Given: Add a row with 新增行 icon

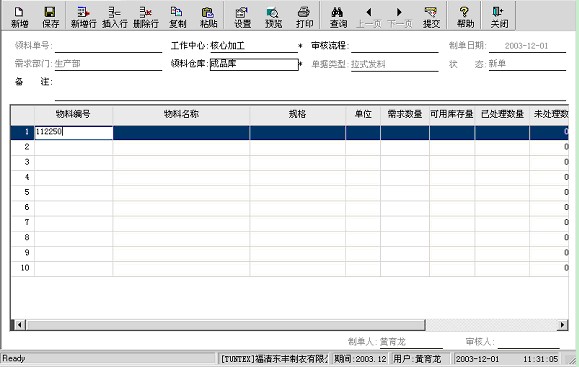Looking at the screenshot, I should point(83,17).
